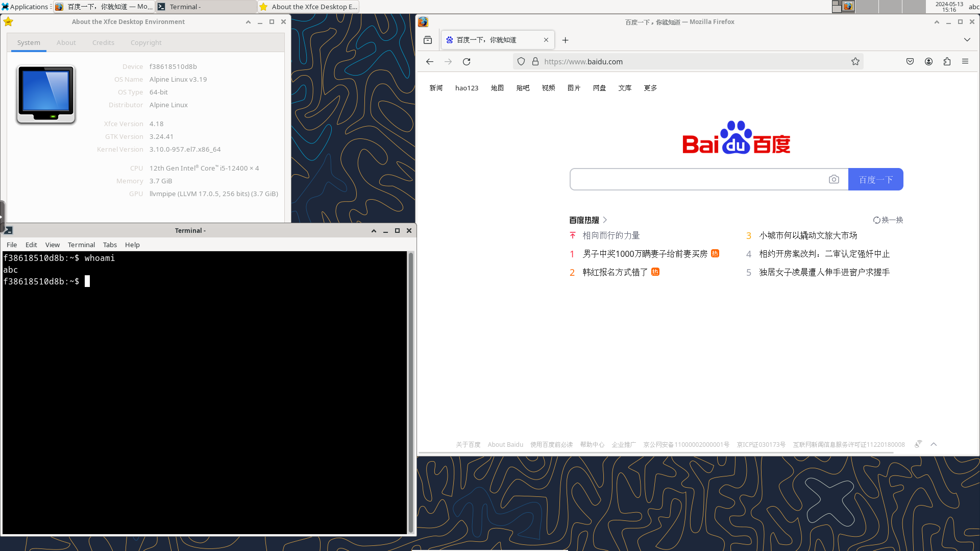980x551 pixels.
Task: Open 关于百度 footer link
Action: (x=468, y=445)
